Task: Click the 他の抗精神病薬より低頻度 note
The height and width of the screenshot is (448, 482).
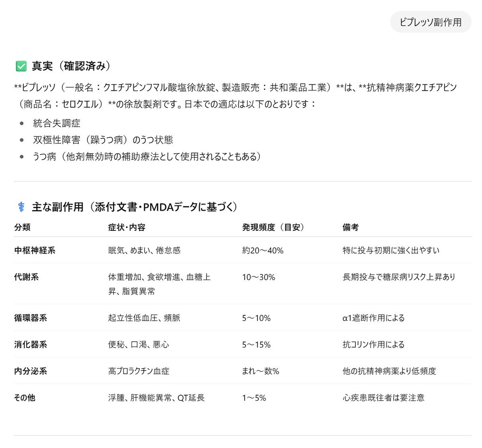Action: pos(389,371)
